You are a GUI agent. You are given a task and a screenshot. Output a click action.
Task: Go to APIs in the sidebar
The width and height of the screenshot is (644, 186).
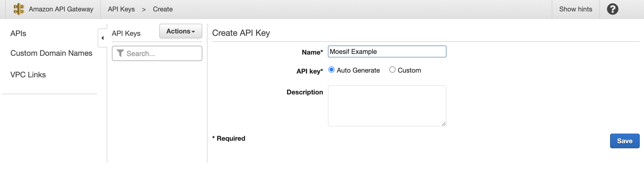coord(18,33)
